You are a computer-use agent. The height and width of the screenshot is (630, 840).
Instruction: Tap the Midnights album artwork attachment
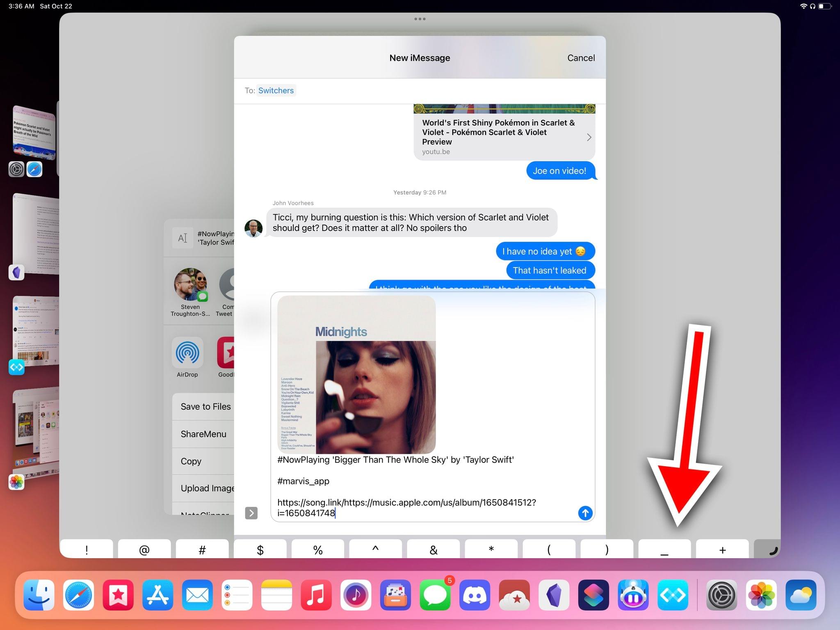point(356,375)
